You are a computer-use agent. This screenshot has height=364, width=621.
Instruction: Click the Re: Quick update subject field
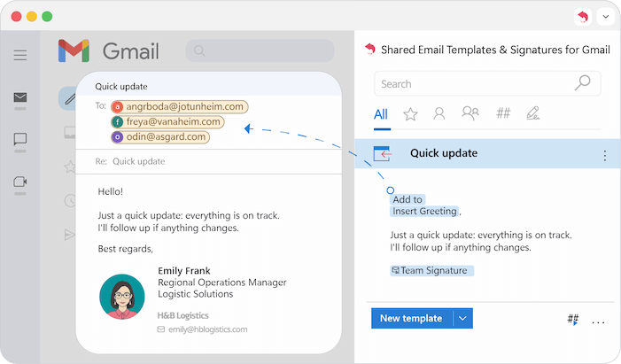208,161
